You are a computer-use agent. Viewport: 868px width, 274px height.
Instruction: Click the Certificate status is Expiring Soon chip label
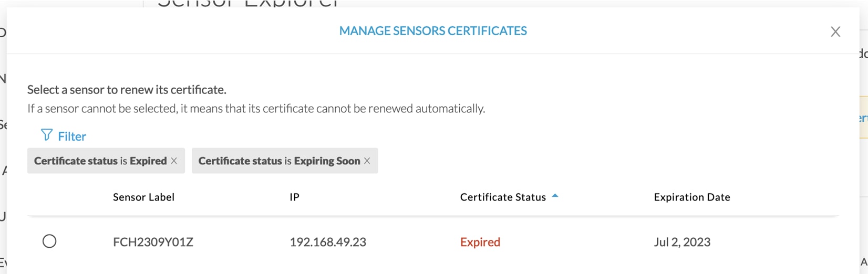click(279, 161)
